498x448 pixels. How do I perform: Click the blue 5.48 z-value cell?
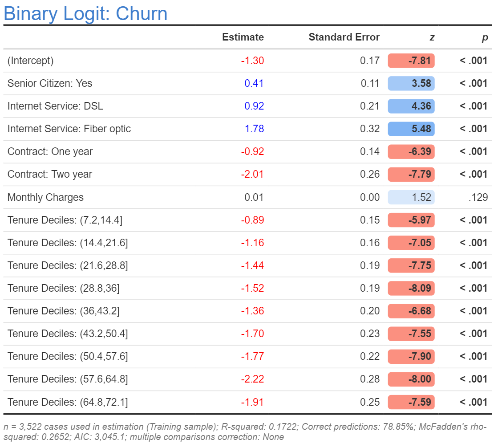pyautogui.click(x=411, y=129)
